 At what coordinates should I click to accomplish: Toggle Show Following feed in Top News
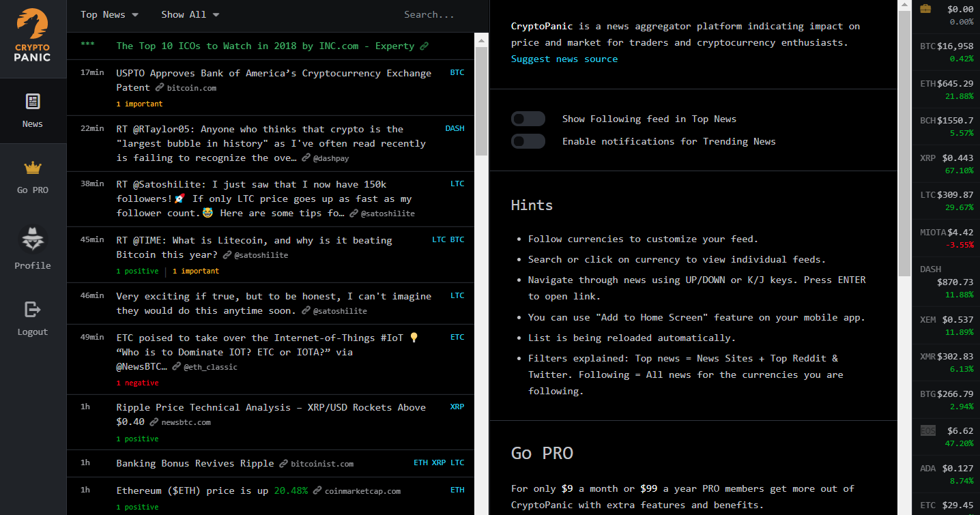pyautogui.click(x=528, y=119)
